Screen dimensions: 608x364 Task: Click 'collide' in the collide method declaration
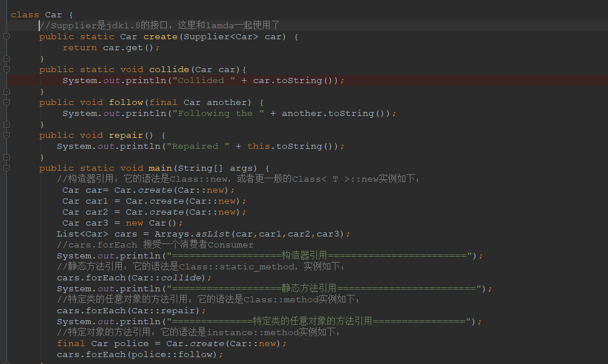169,70
